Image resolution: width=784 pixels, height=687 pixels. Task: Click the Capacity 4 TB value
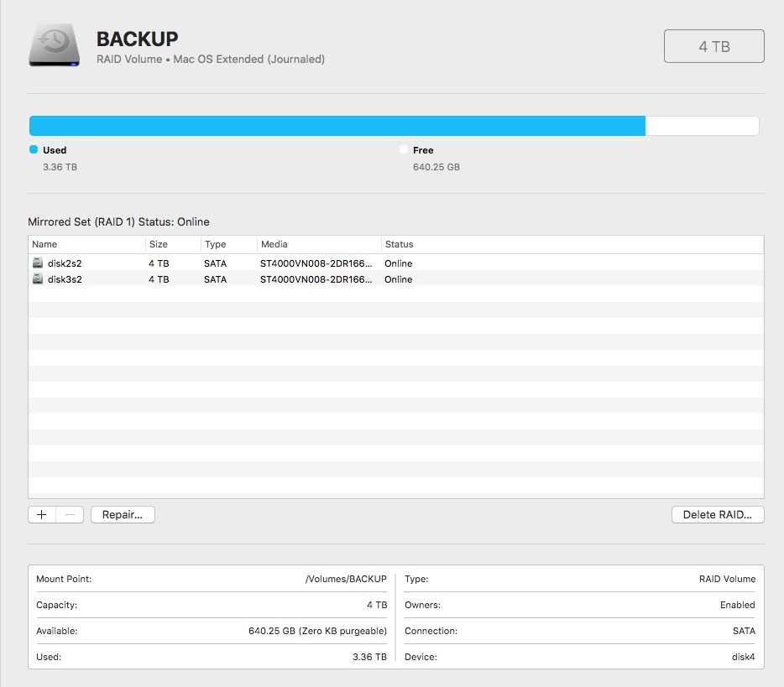point(377,605)
